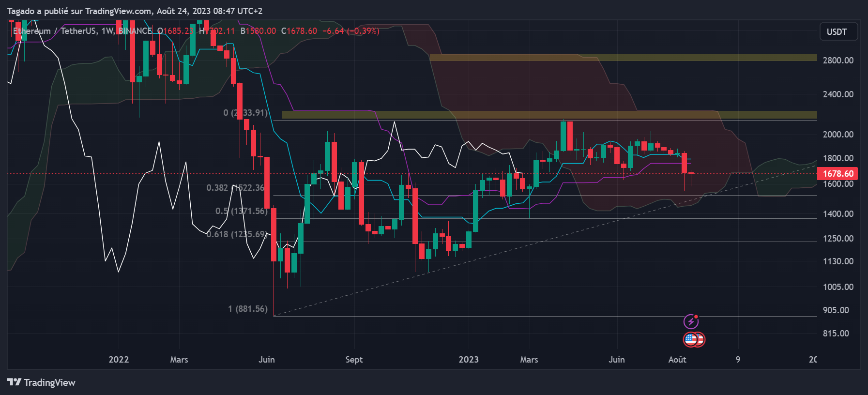The image size is (868, 395).
Task: Click the 2000.00 price axis label
Action: pyautogui.click(x=838, y=135)
